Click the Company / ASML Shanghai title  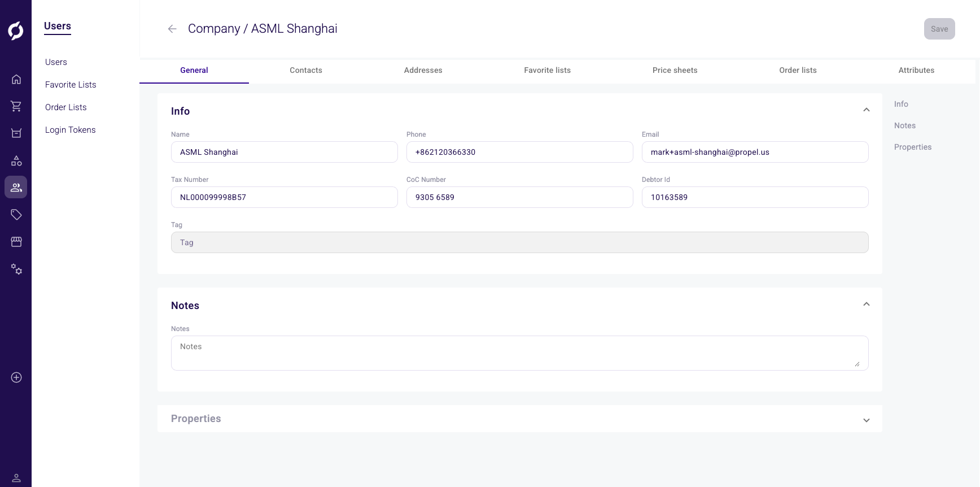[262, 29]
